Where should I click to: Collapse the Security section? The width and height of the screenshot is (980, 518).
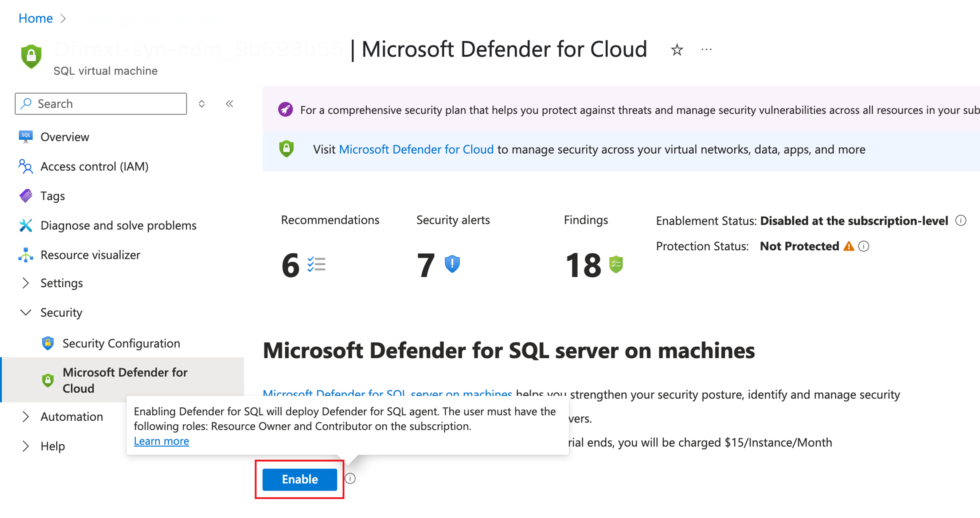point(26,312)
